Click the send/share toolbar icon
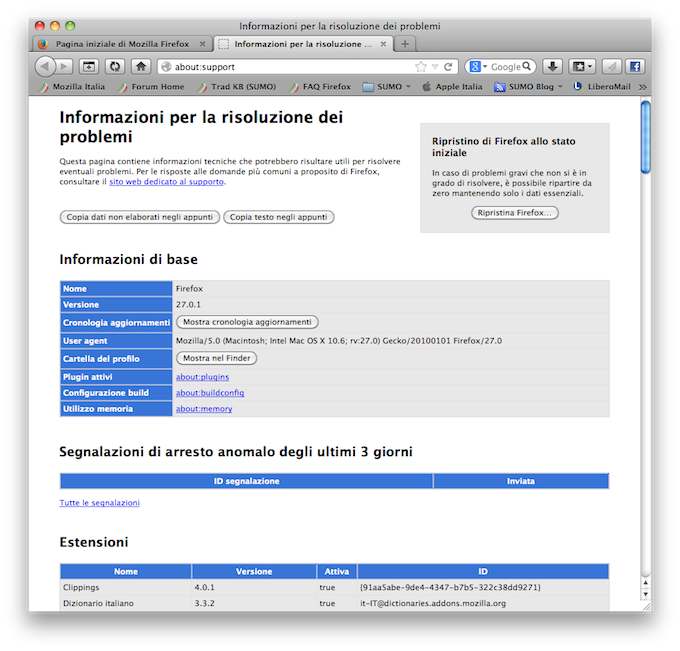The image size is (680, 651). tap(611, 66)
